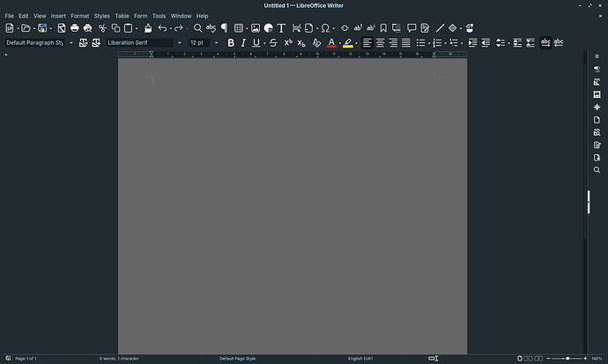The width and height of the screenshot is (608, 364).
Task: Click the Open file folder icon
Action: point(26,28)
